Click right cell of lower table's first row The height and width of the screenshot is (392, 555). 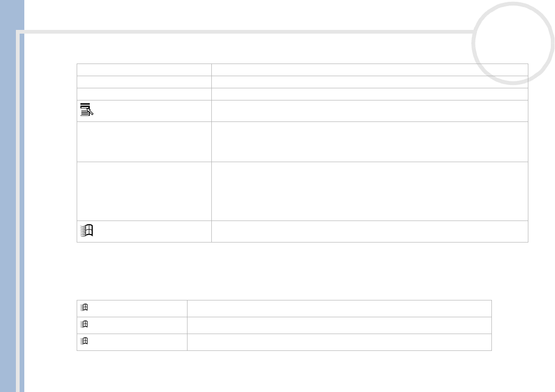tap(339, 308)
